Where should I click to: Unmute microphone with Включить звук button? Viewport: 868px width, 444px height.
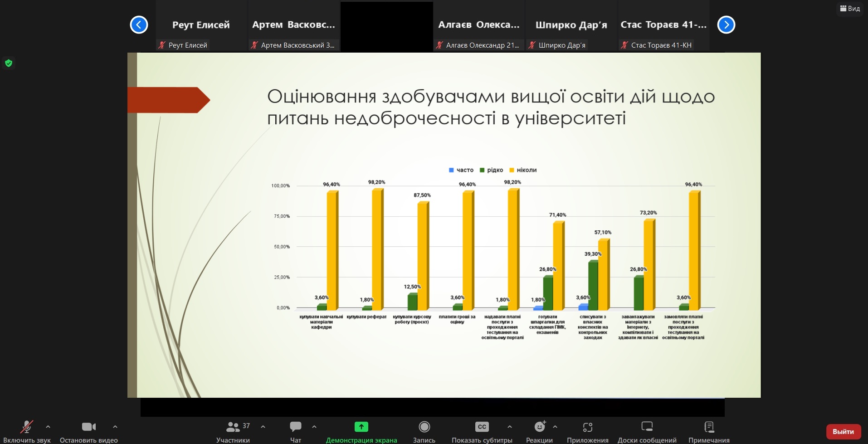pyautogui.click(x=27, y=431)
